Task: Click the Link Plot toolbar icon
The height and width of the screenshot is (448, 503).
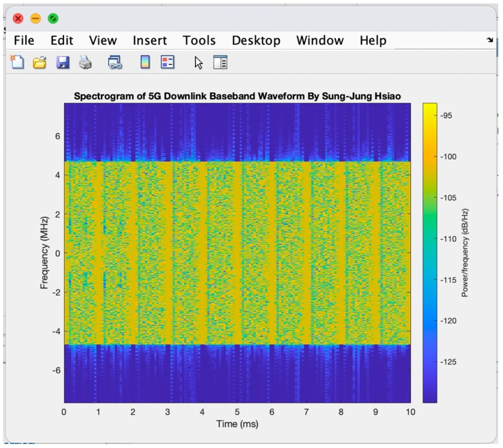Action: (x=115, y=62)
